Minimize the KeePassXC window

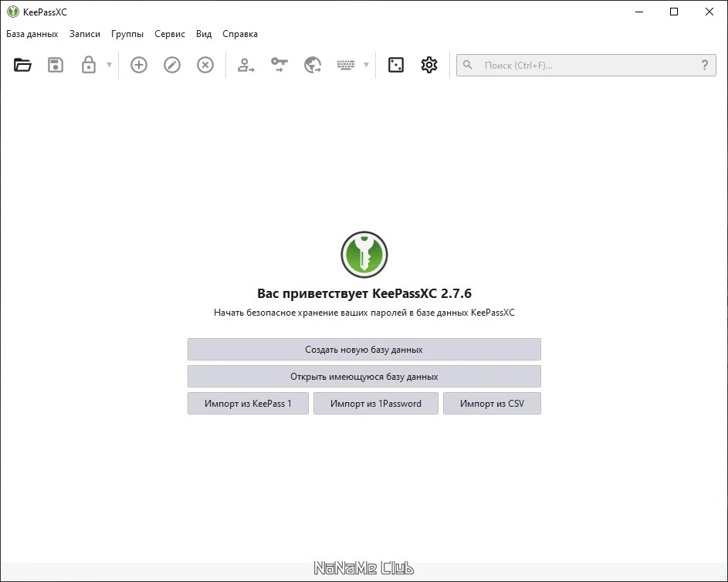tap(639, 12)
